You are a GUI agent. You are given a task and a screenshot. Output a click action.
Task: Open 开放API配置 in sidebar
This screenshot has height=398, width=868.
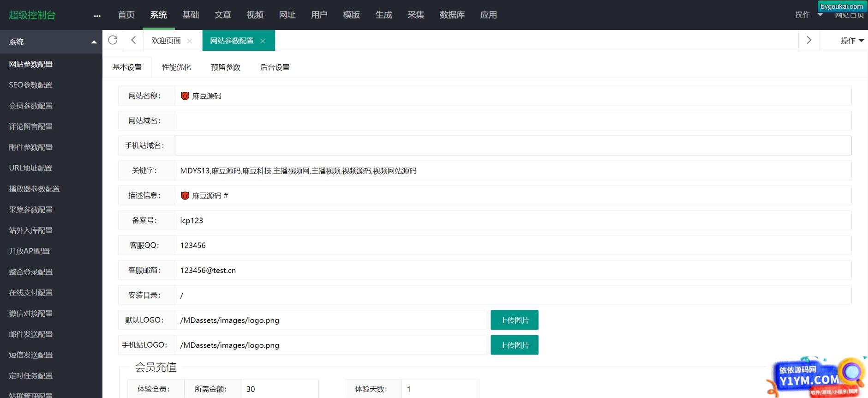30,251
